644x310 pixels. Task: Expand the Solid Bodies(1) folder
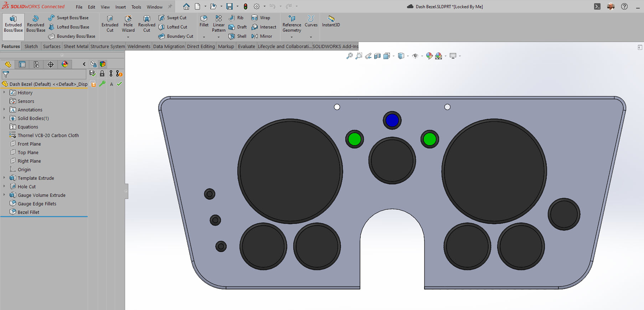pyautogui.click(x=4, y=118)
